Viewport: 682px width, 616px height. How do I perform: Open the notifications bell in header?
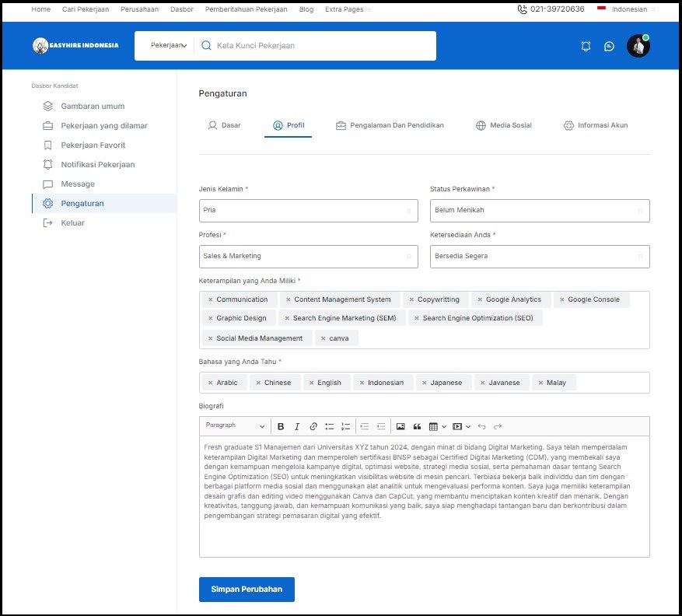586,46
